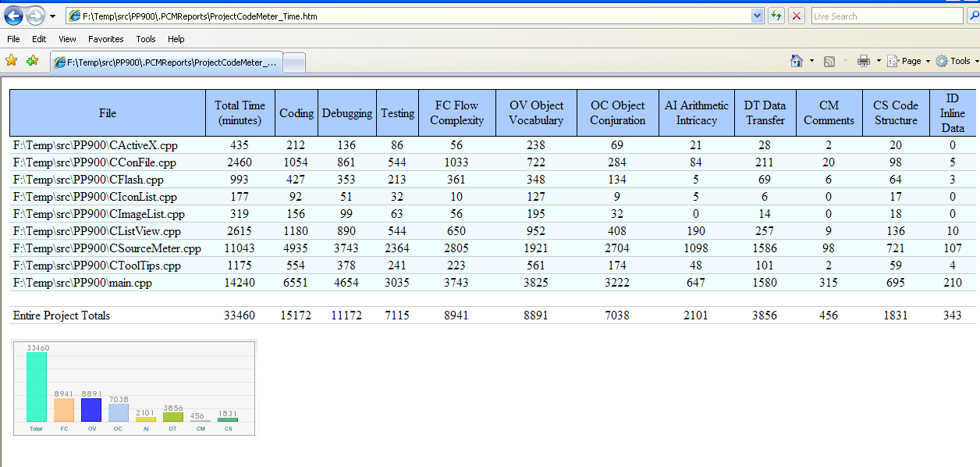The height and width of the screenshot is (467, 980).
Task: Click the Print icon in command bar
Action: pyautogui.click(x=864, y=61)
